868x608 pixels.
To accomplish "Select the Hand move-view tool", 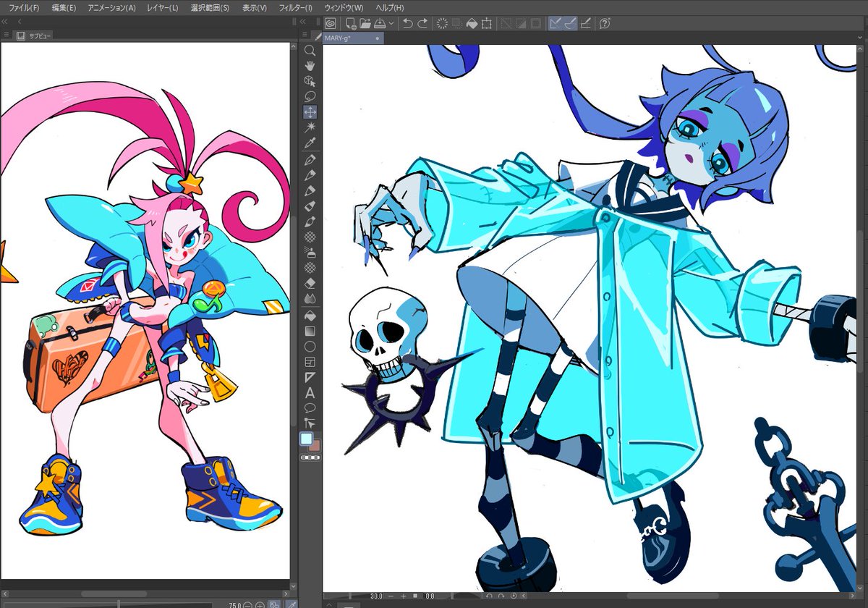I will click(x=310, y=66).
